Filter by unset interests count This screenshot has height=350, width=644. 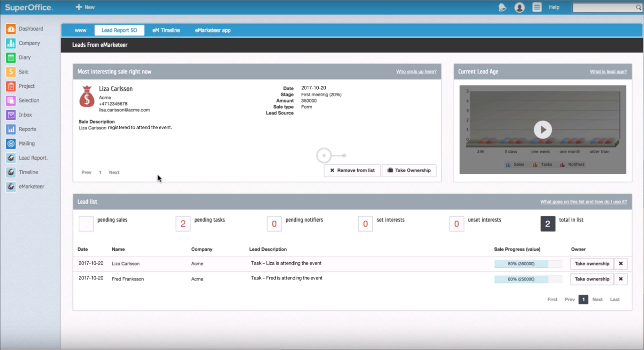[x=457, y=224]
